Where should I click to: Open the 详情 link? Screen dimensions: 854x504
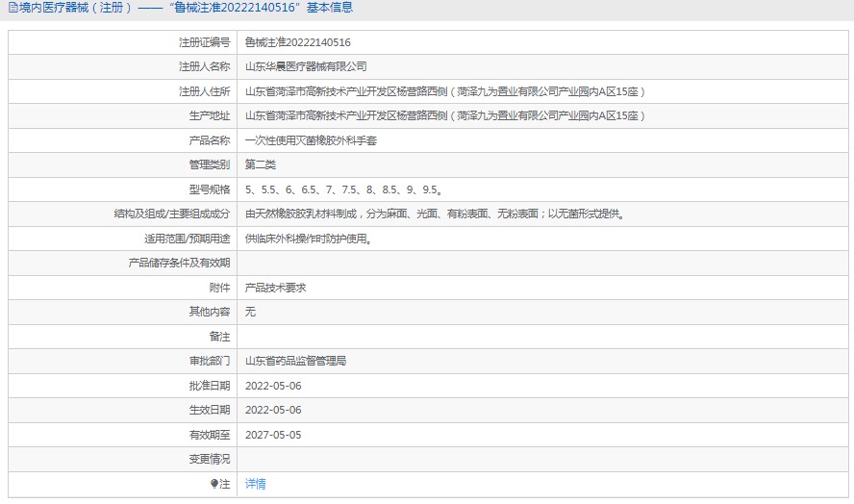click(256, 483)
